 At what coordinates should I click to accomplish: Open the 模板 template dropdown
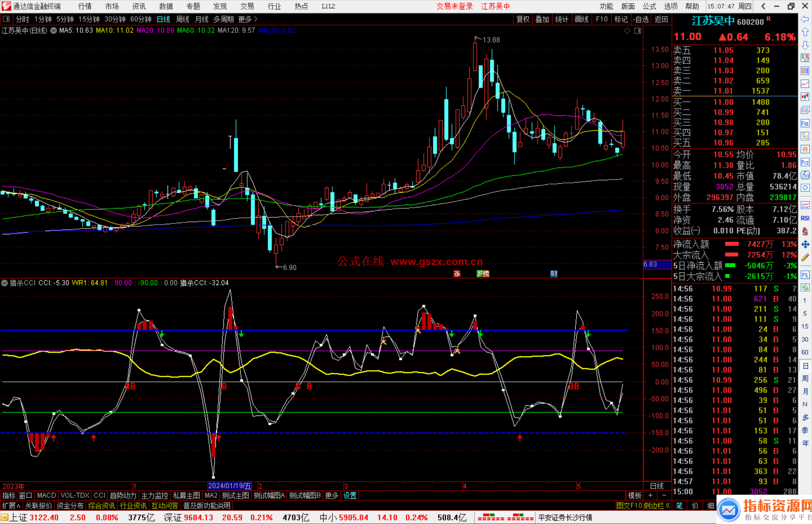tap(635, 495)
